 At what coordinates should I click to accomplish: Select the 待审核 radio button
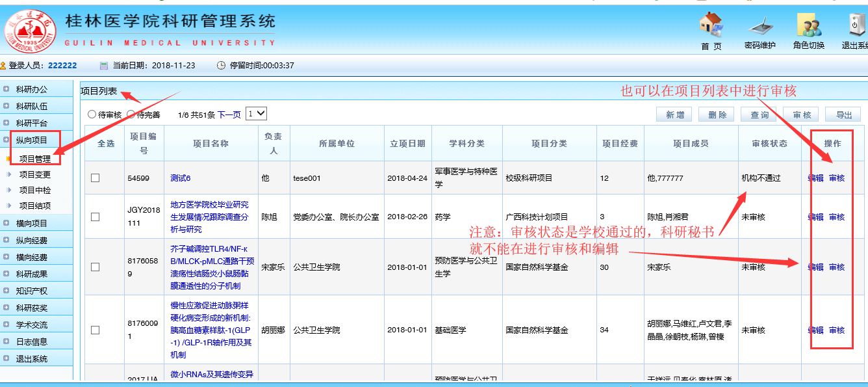point(92,114)
